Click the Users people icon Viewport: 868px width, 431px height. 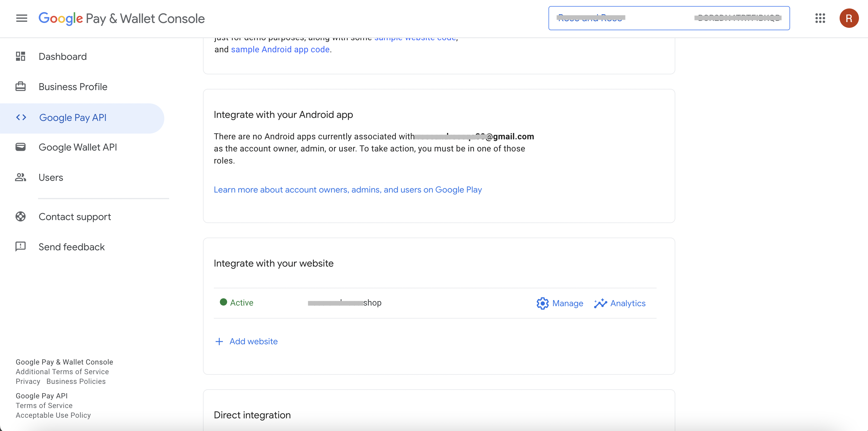coord(21,177)
